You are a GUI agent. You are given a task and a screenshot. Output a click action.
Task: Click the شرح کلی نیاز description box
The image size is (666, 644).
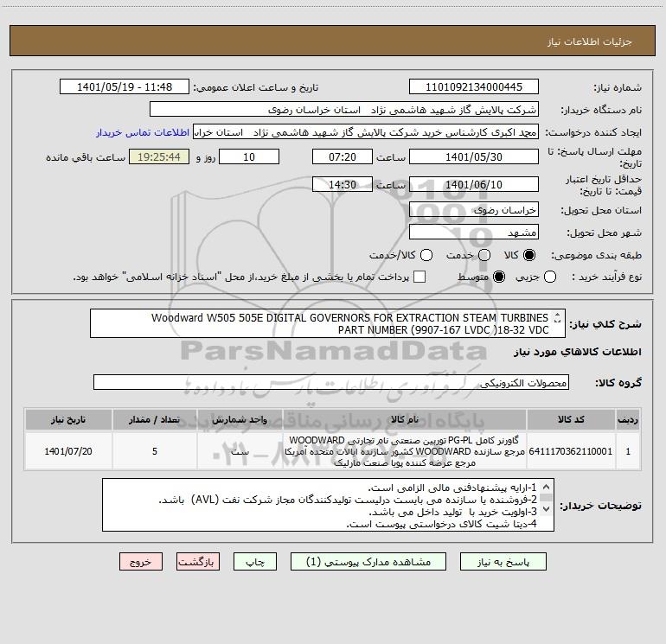(328, 323)
